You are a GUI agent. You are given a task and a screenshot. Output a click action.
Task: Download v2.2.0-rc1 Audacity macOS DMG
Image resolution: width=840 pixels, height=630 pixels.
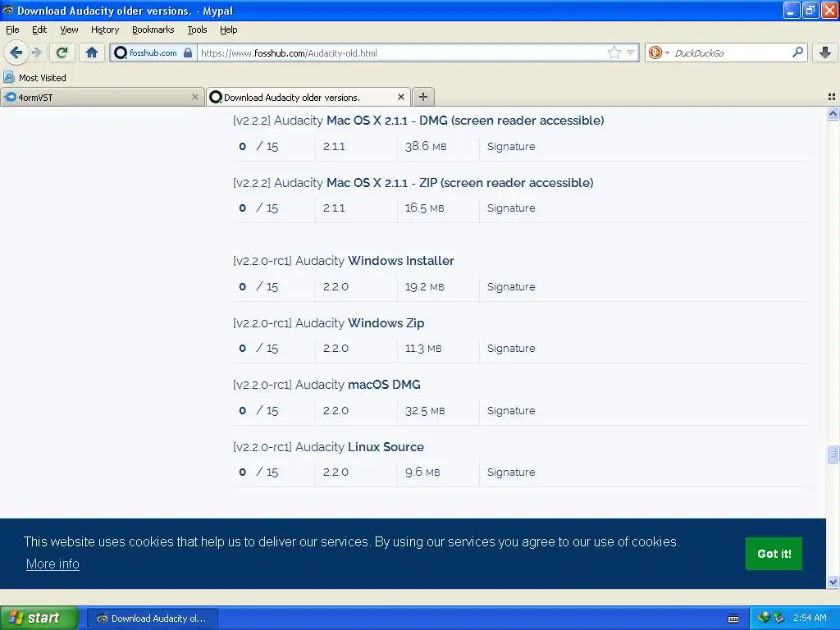tap(326, 385)
